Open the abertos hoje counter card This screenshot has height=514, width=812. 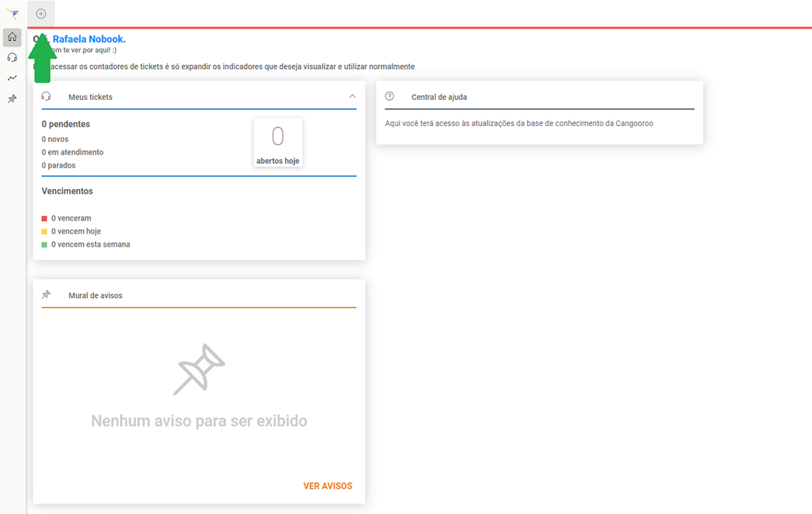pos(278,142)
